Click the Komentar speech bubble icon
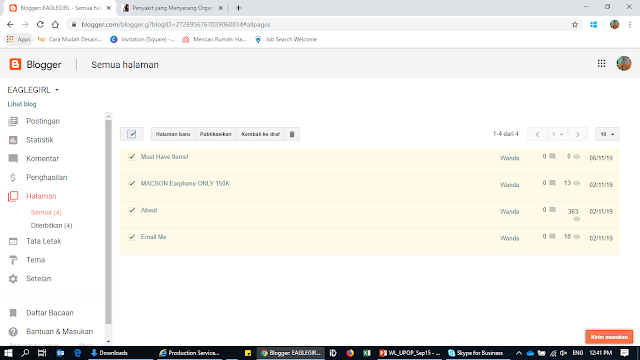 pyautogui.click(x=13, y=159)
